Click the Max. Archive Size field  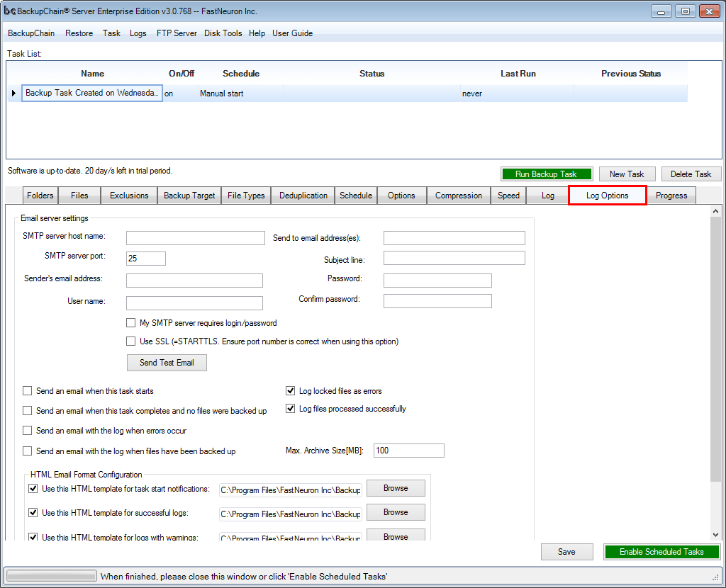click(x=409, y=451)
